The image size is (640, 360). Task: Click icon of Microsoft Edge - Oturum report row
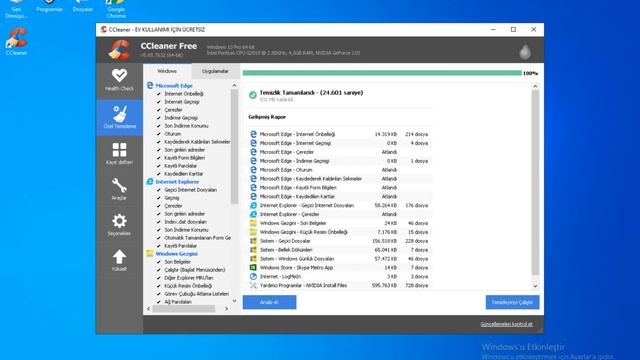tap(253, 170)
